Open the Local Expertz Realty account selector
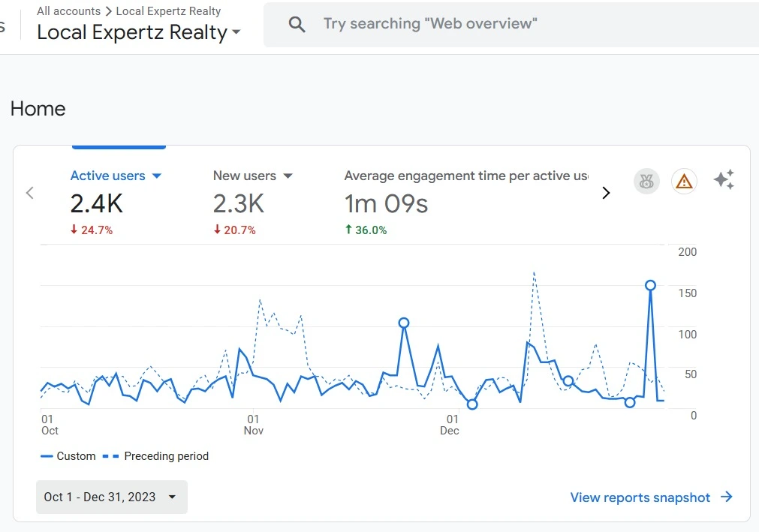 pyautogui.click(x=139, y=33)
